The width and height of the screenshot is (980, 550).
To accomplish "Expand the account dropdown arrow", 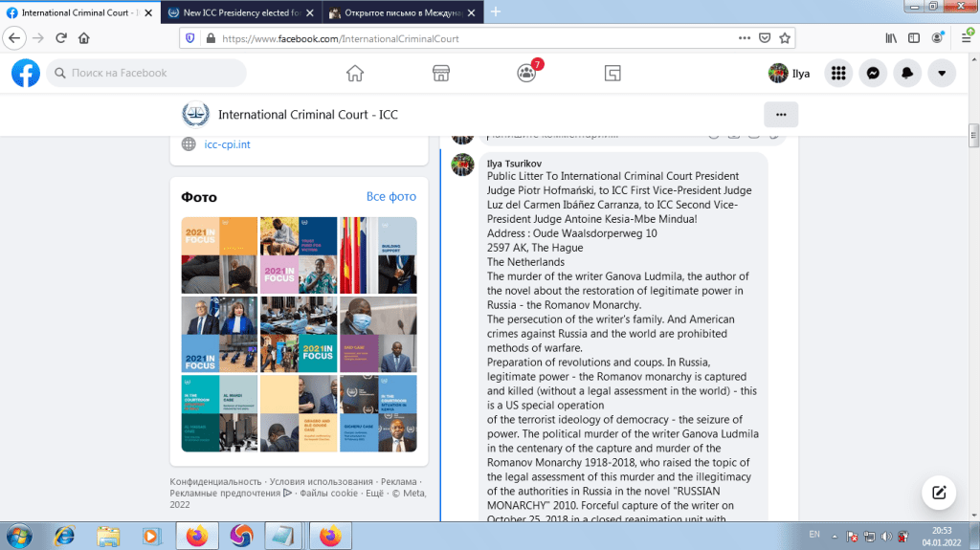I will [x=942, y=73].
